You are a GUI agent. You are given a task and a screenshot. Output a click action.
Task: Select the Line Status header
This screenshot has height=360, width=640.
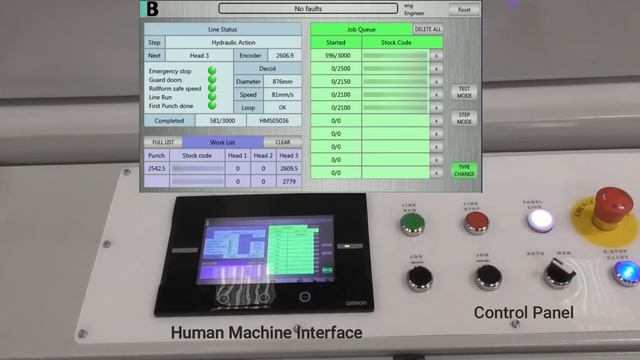tap(222, 29)
